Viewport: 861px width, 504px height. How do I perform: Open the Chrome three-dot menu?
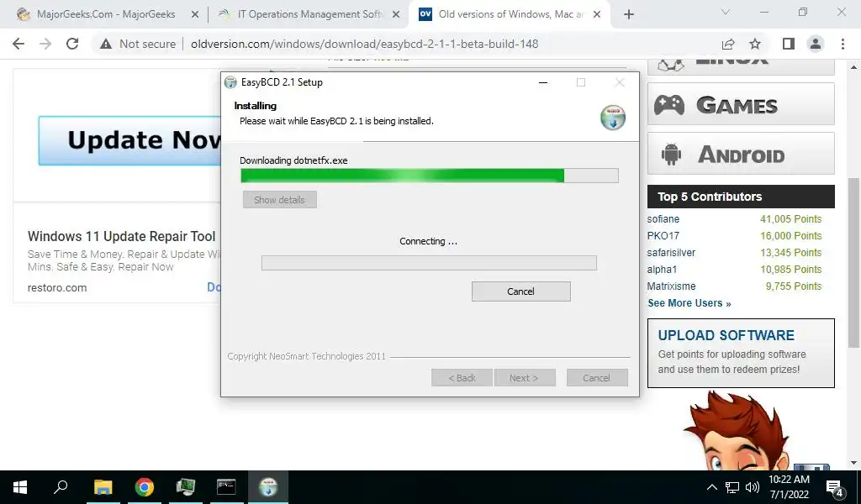coord(843,44)
